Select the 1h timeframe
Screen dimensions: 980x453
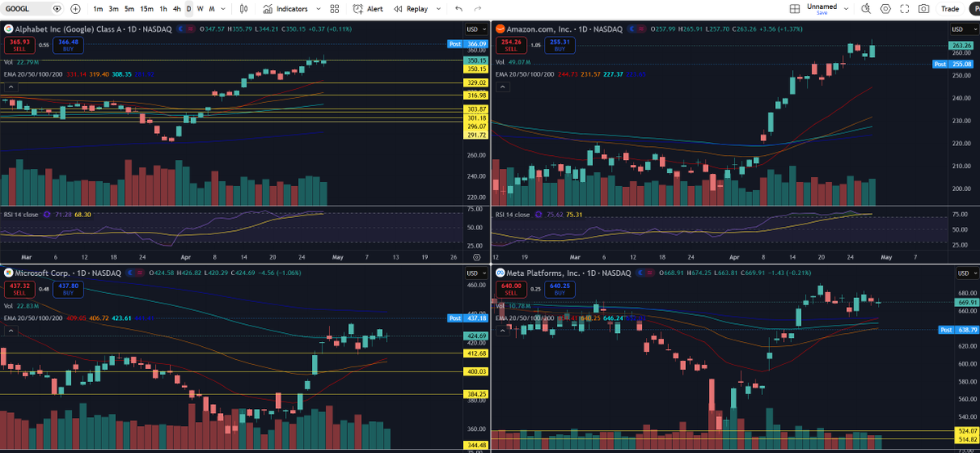pyautogui.click(x=163, y=8)
